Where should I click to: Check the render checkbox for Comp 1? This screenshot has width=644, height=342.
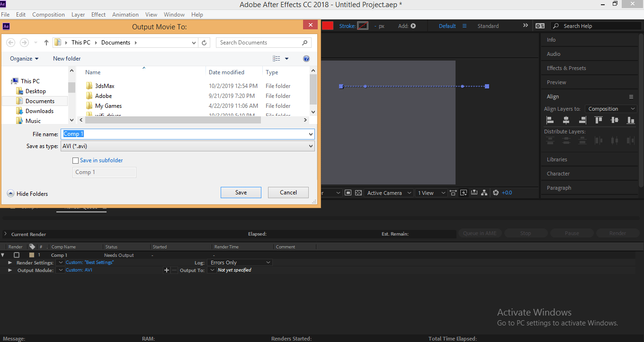17,255
